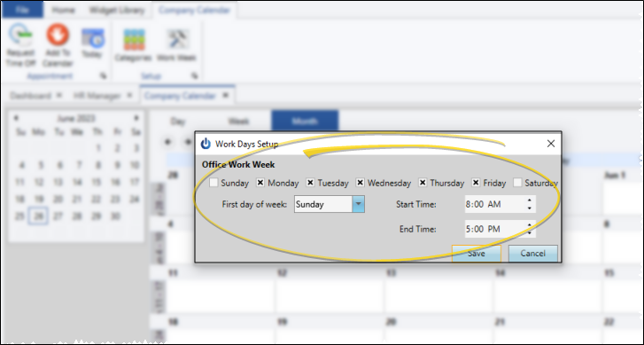Screen dimensions: 644x345
Task: Open the First day of week dropdown
Action: click(358, 204)
